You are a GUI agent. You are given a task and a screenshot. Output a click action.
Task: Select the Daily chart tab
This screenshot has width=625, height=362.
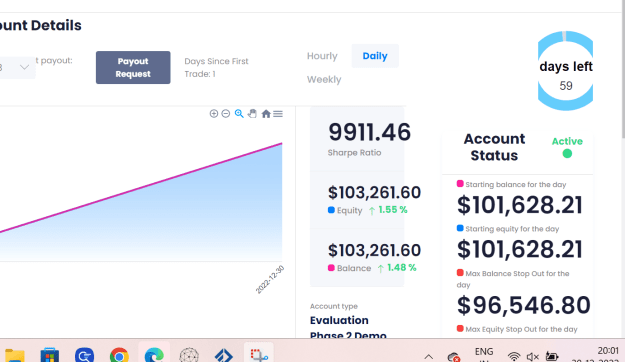(x=375, y=56)
